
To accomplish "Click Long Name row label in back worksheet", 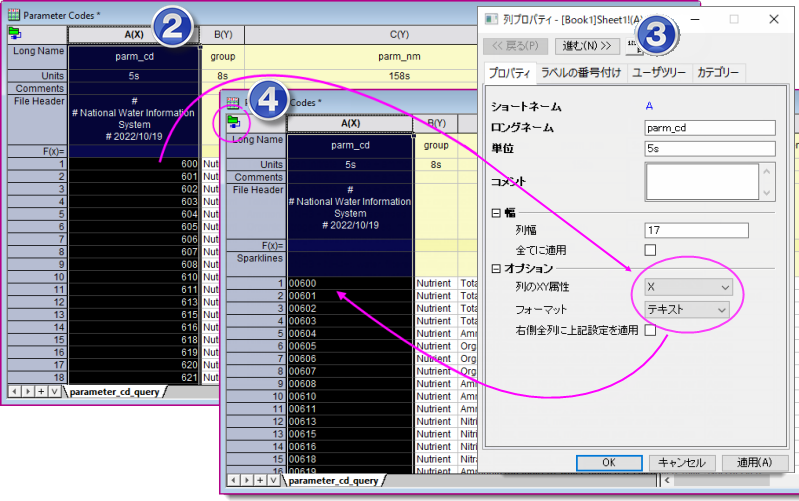I will pos(37,57).
